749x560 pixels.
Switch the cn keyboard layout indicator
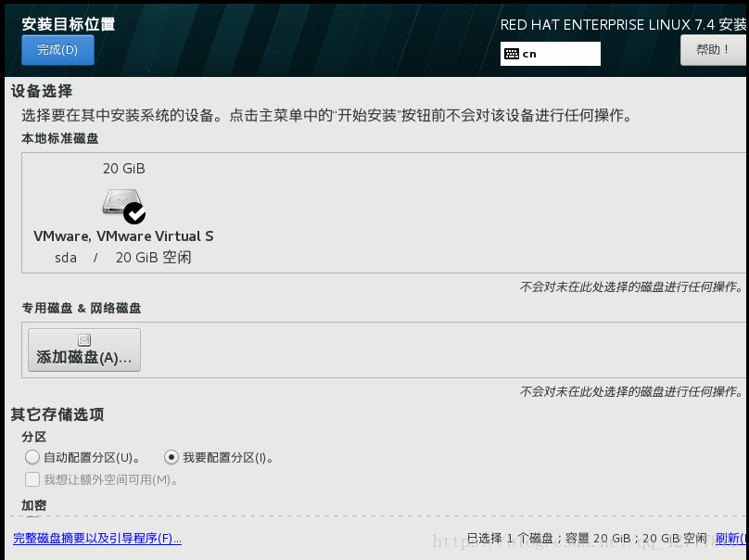click(551, 54)
